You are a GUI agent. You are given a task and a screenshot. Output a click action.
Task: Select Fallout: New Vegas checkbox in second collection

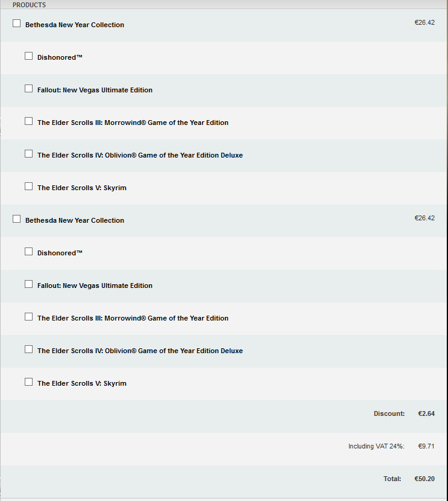point(29,284)
